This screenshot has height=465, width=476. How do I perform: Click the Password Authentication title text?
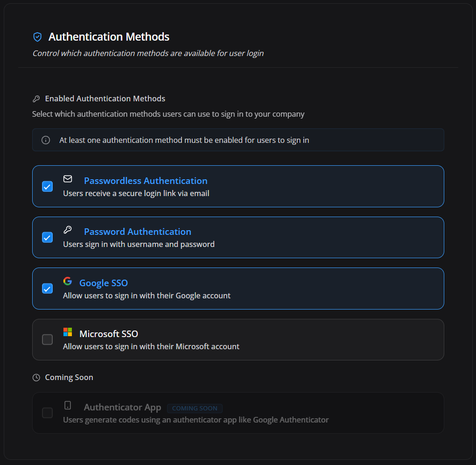138,232
